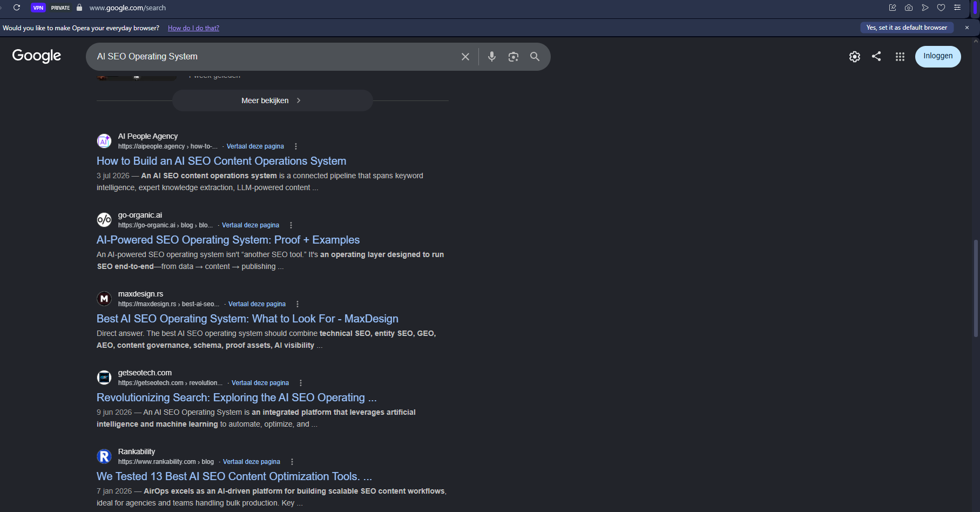The width and height of the screenshot is (980, 512).
Task: Add page to bookmarks with heart icon
Action: (x=941, y=8)
